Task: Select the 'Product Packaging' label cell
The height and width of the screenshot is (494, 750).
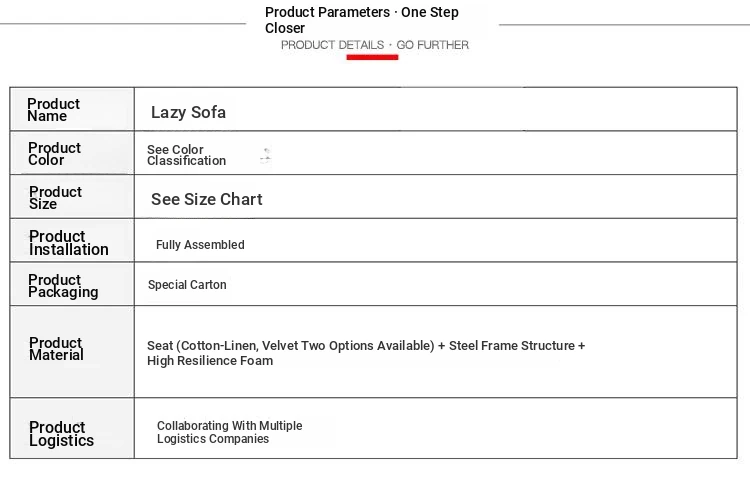Action: [72, 285]
